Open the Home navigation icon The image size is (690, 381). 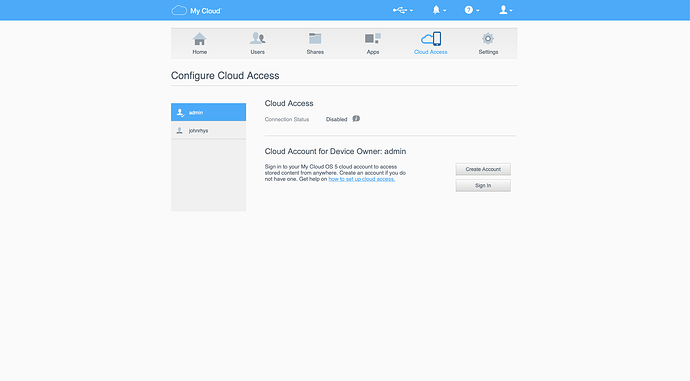[199, 39]
